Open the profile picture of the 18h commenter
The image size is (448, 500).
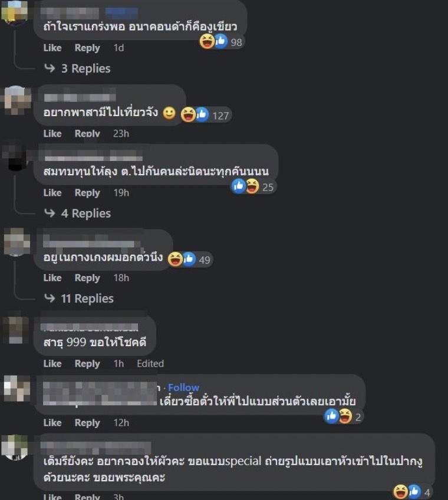[17, 242]
